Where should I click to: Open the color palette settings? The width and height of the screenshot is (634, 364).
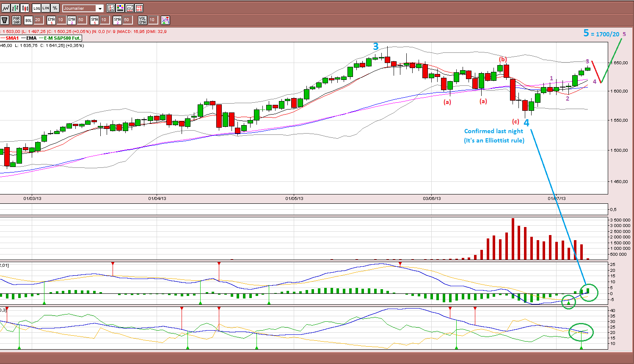click(x=120, y=8)
